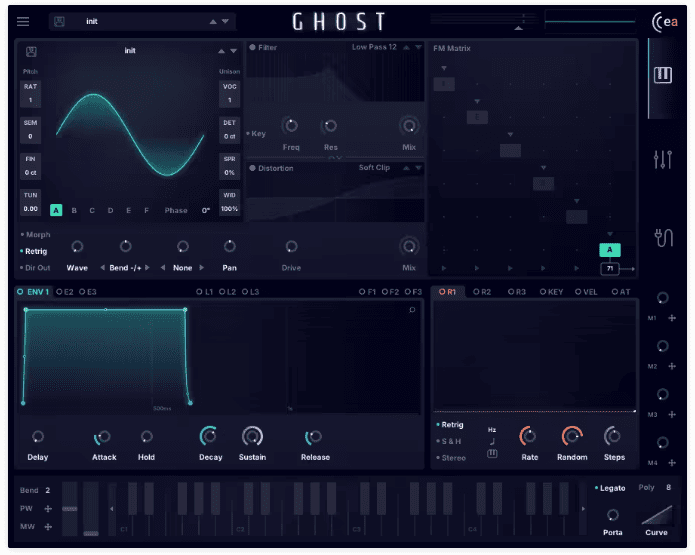Click the M3 macro assign cross icon
Image resolution: width=695 pixels, height=555 pixels.
(x=672, y=414)
